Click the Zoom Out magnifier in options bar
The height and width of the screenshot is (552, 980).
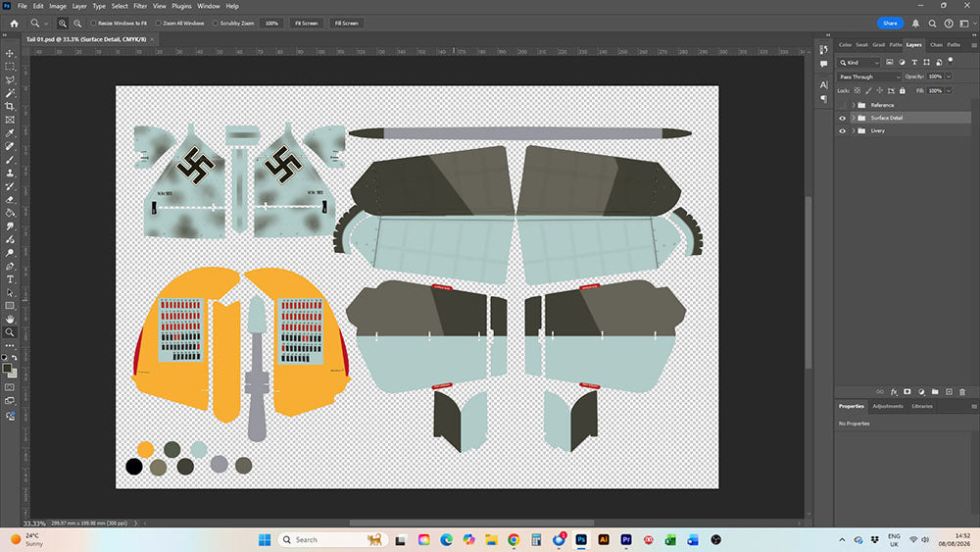point(77,24)
